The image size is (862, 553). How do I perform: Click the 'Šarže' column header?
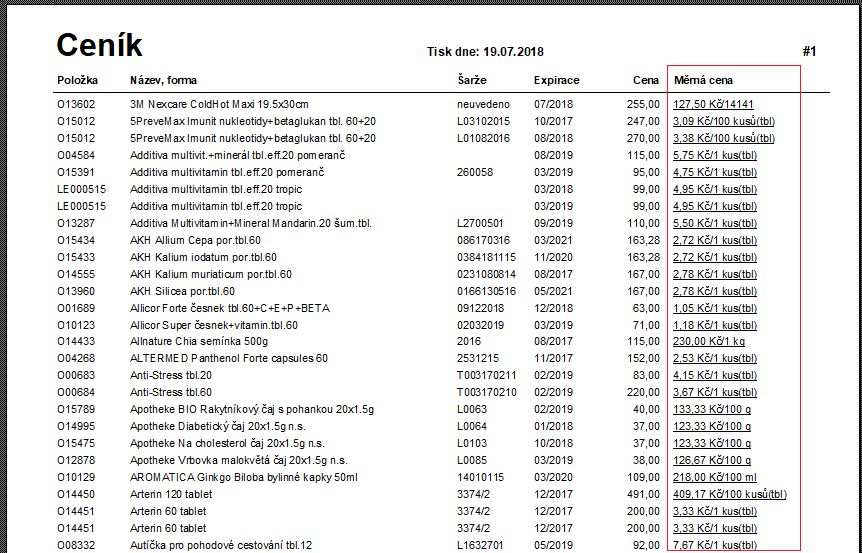[472, 80]
